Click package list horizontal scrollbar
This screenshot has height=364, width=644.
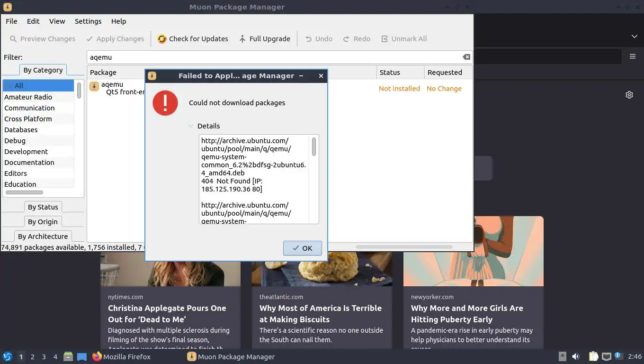point(404,247)
